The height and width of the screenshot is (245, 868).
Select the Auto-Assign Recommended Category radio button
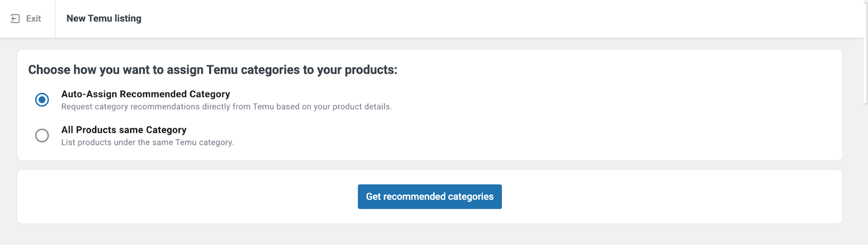[42, 100]
